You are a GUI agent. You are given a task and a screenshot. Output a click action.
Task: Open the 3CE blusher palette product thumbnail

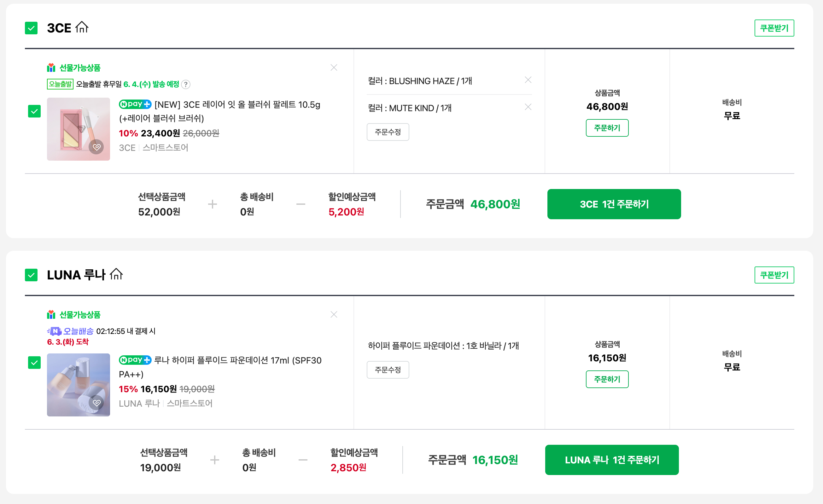point(79,129)
